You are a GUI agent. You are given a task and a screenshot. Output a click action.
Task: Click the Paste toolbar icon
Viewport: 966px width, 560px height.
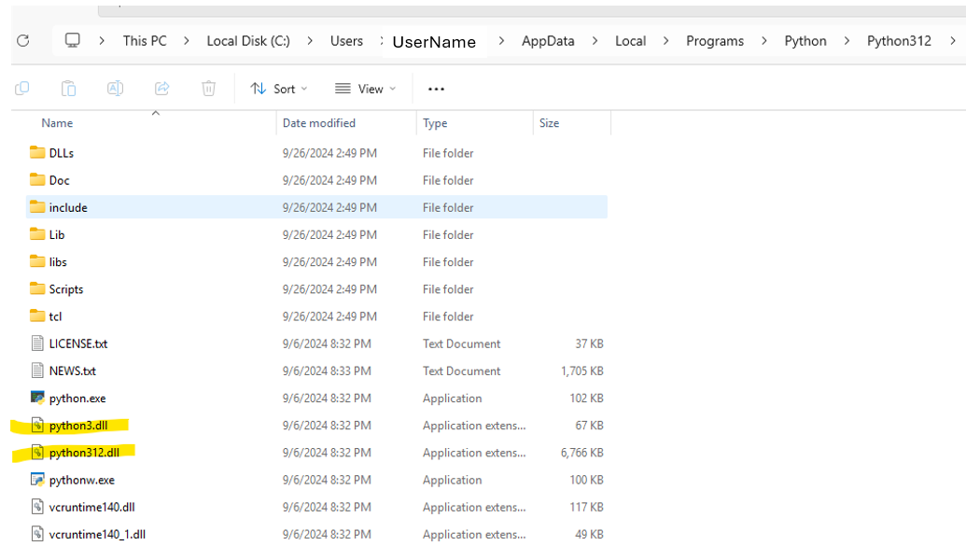click(x=69, y=89)
